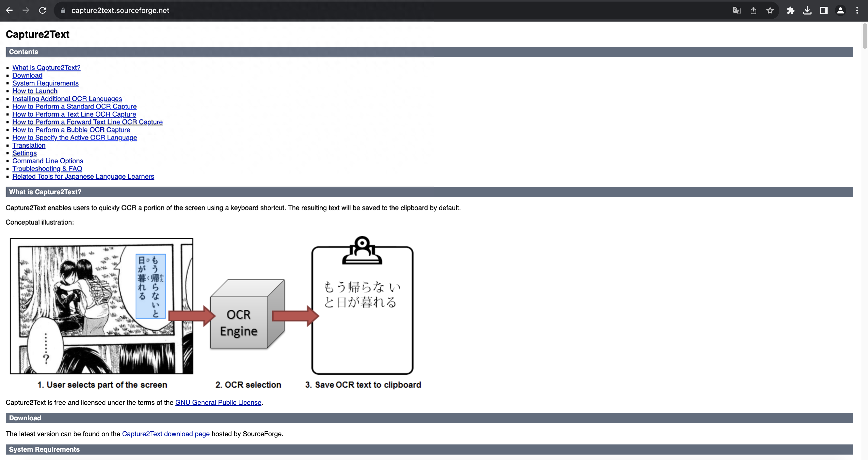Click the How to Launch contents item
This screenshot has height=460, width=868.
click(x=34, y=91)
